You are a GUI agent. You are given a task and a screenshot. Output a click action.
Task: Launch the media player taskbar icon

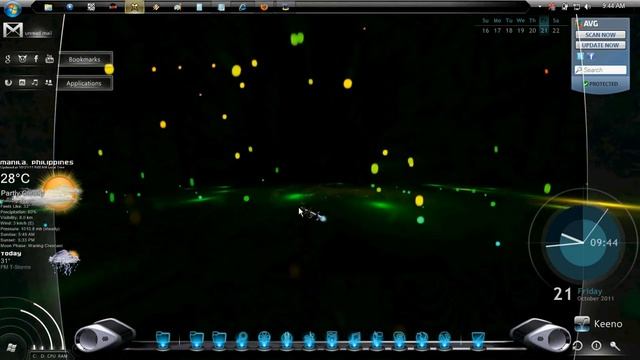(x=70, y=7)
